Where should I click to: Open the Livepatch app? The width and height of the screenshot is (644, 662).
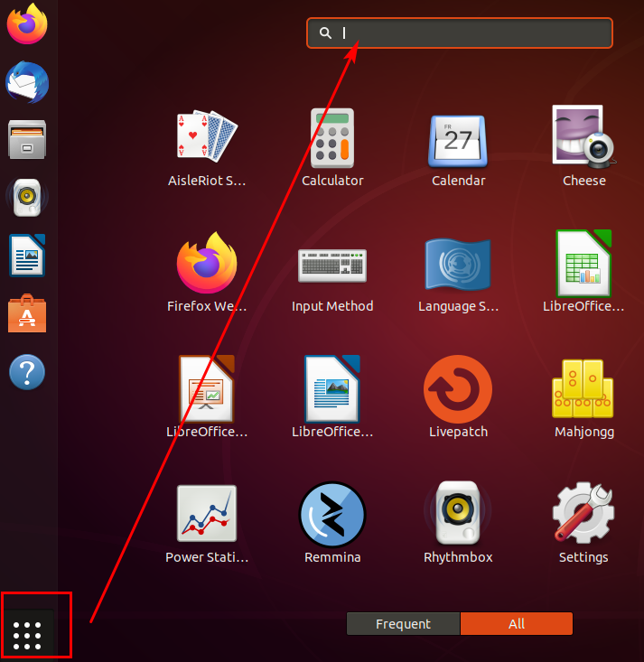(458, 389)
